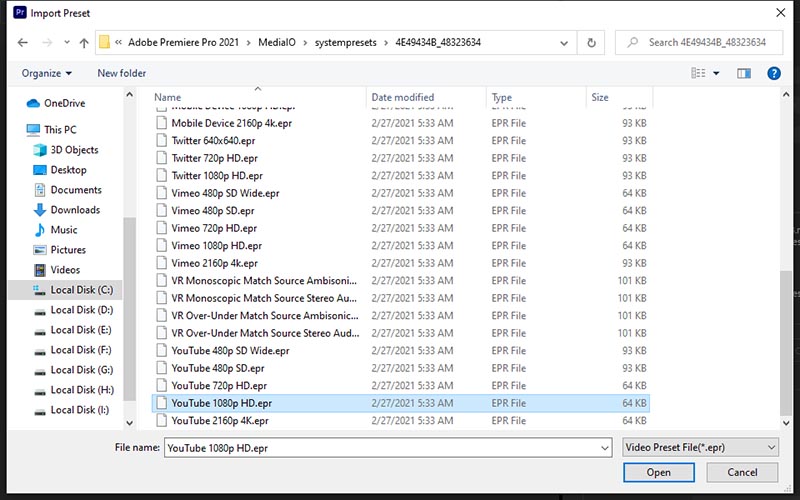Click the Cancel button

coord(742,472)
